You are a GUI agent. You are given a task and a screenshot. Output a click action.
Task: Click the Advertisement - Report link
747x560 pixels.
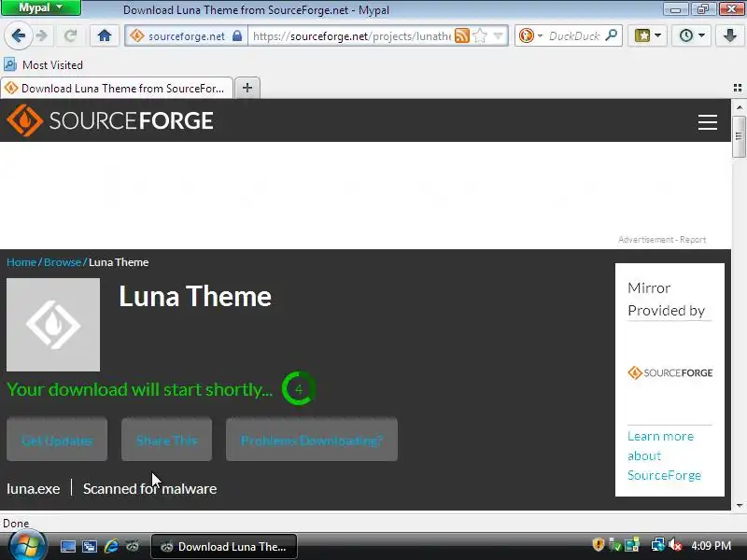[662, 240]
